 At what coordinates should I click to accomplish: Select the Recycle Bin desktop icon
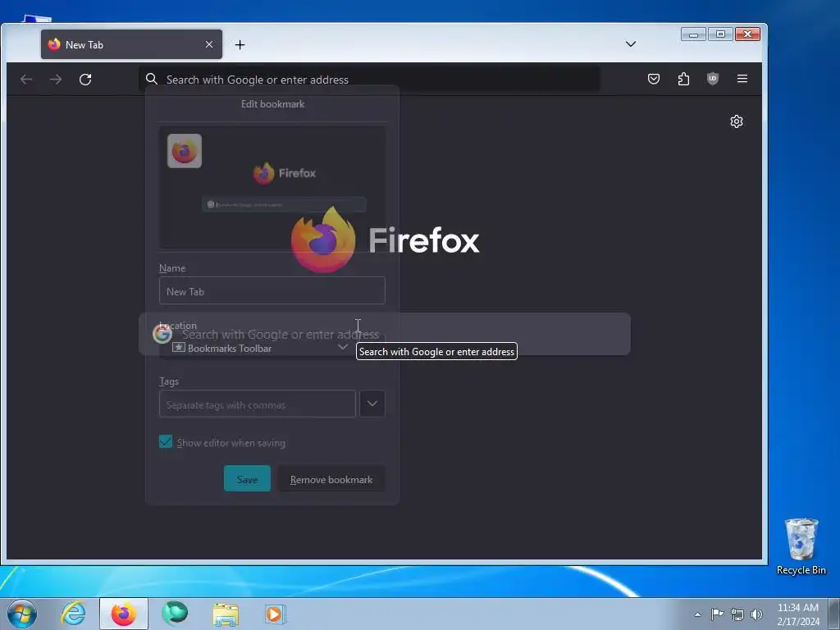[x=801, y=546]
